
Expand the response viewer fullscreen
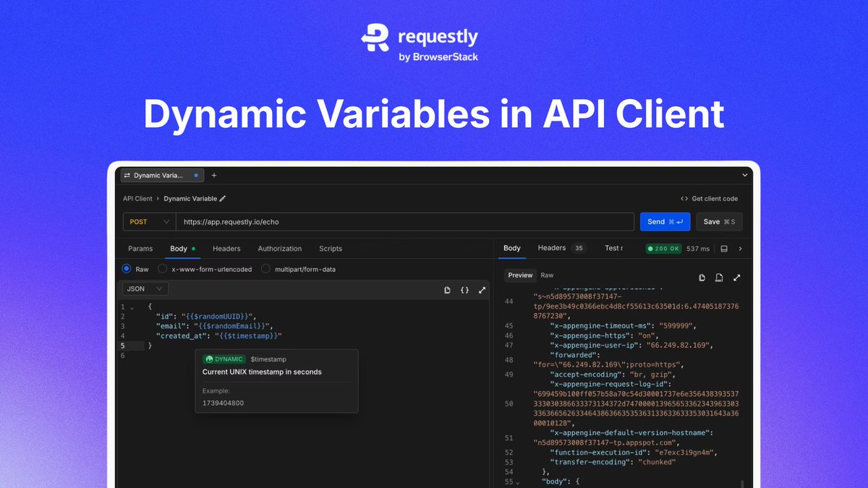click(737, 278)
